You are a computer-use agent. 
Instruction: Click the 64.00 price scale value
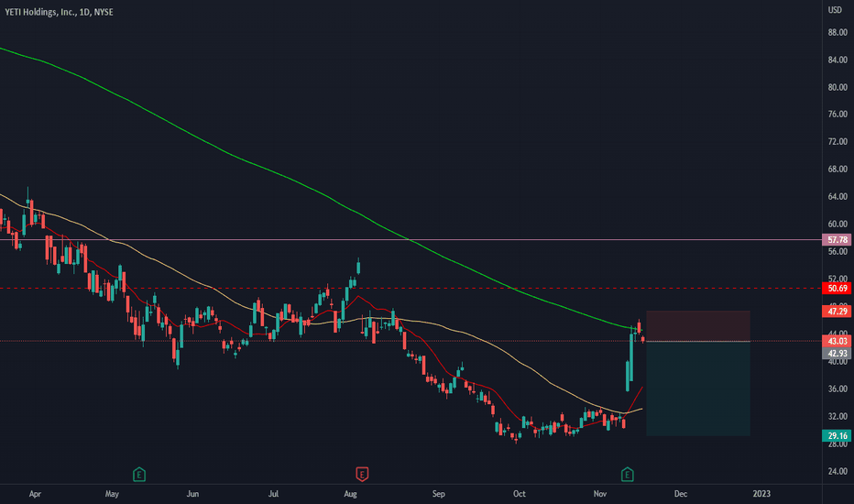[x=838, y=197]
